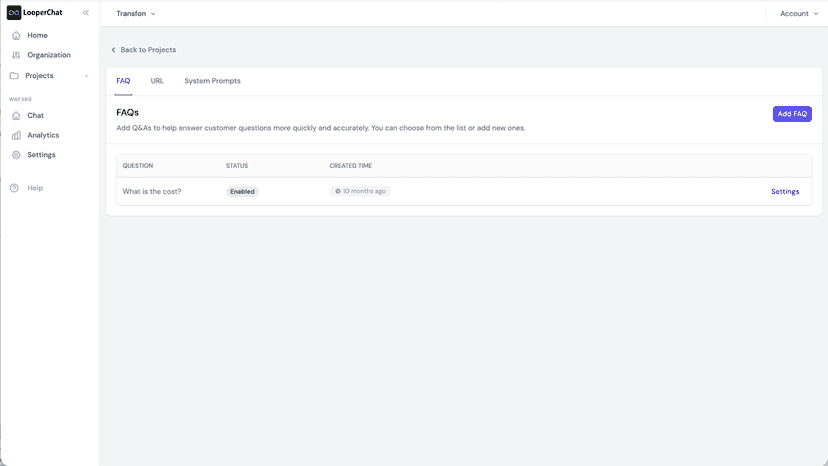This screenshot has width=828, height=466.
Task: Click the QUESTION column header
Action: tap(138, 166)
